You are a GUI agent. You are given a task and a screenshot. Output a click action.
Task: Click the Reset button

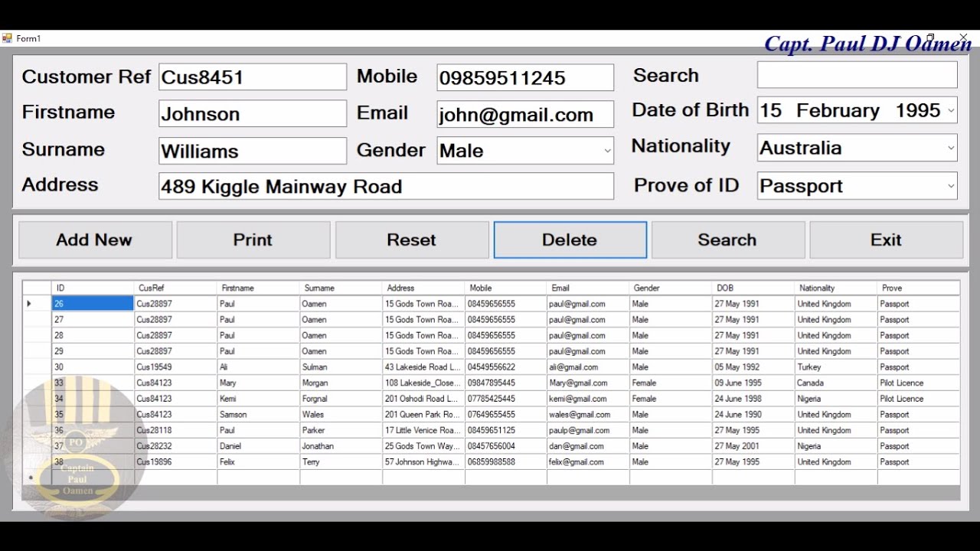[412, 240]
